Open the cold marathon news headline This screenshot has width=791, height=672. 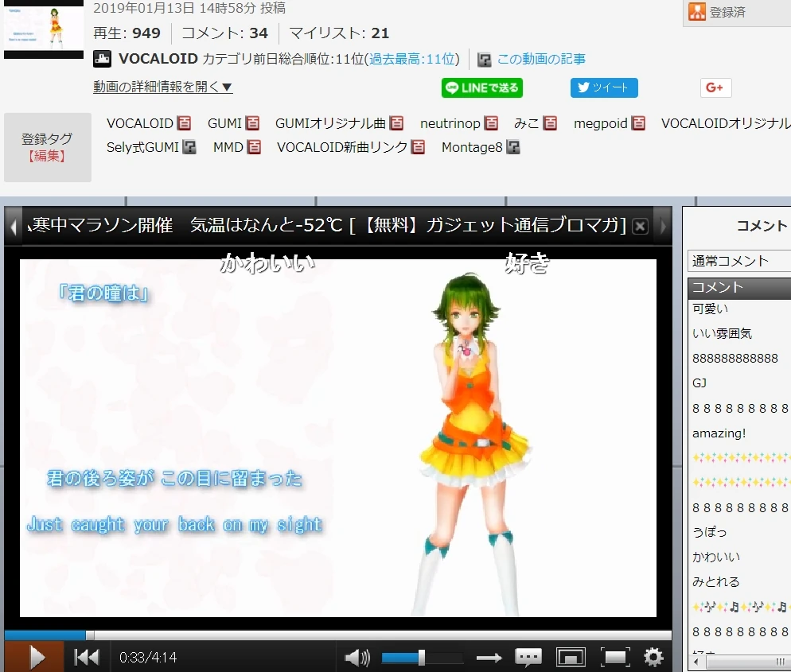(x=327, y=225)
